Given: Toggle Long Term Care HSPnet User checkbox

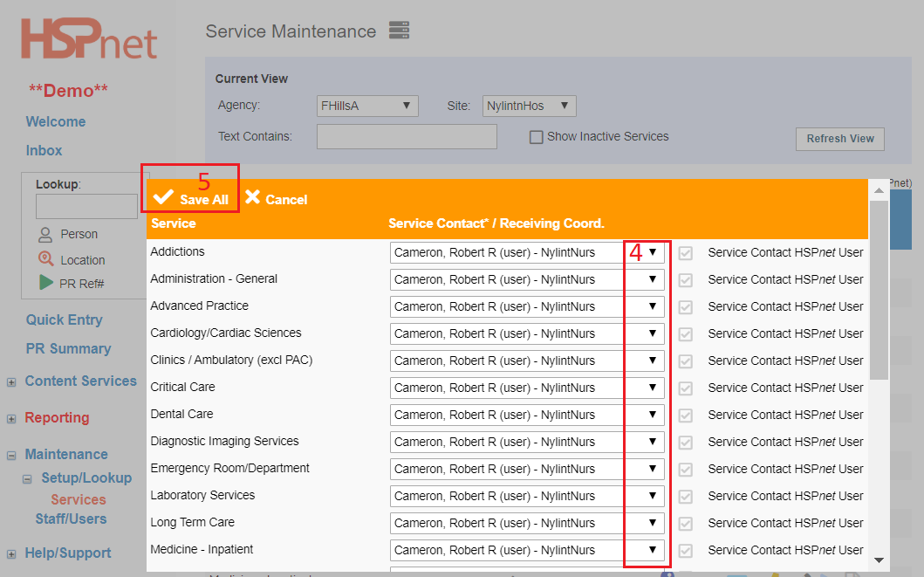Looking at the screenshot, I should pos(685,525).
